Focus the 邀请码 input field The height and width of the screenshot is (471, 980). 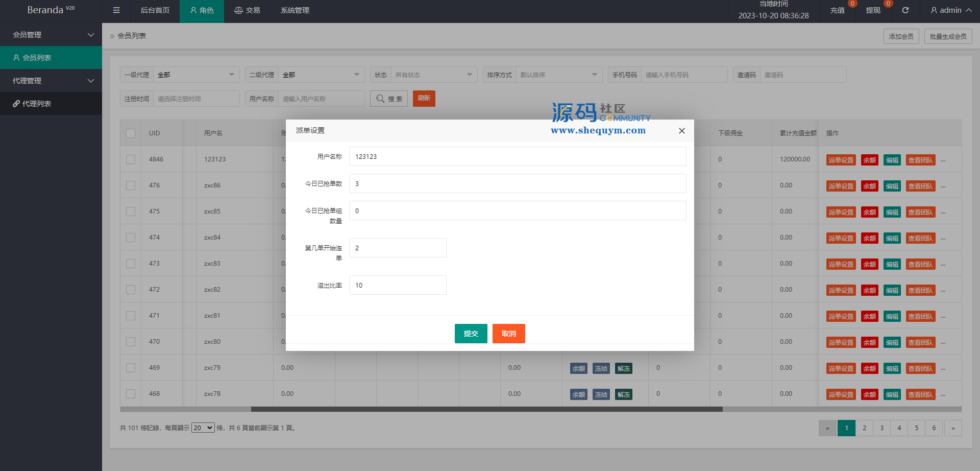803,75
